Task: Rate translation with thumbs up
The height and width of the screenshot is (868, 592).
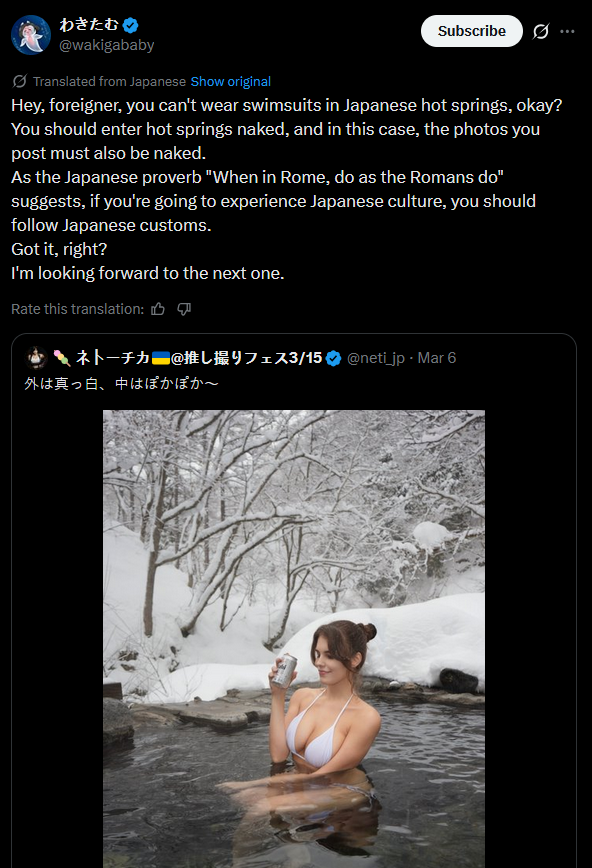Action: pyautogui.click(x=158, y=309)
